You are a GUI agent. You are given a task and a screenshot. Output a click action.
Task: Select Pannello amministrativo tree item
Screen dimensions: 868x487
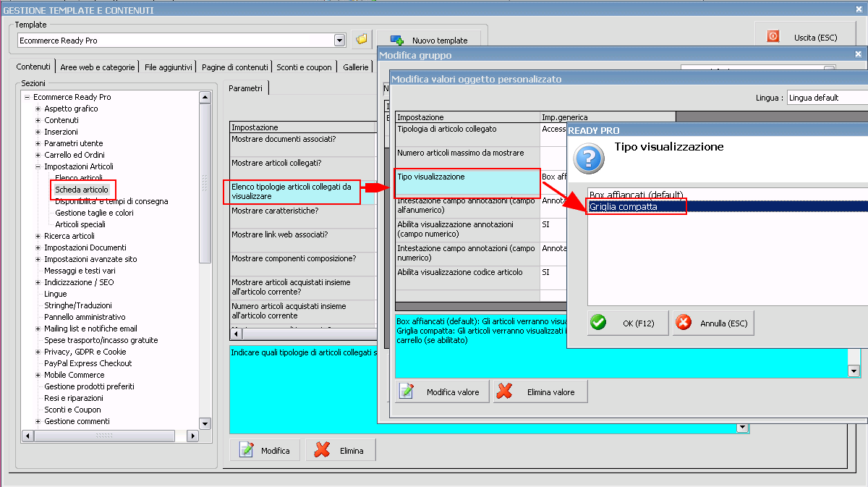tap(85, 317)
